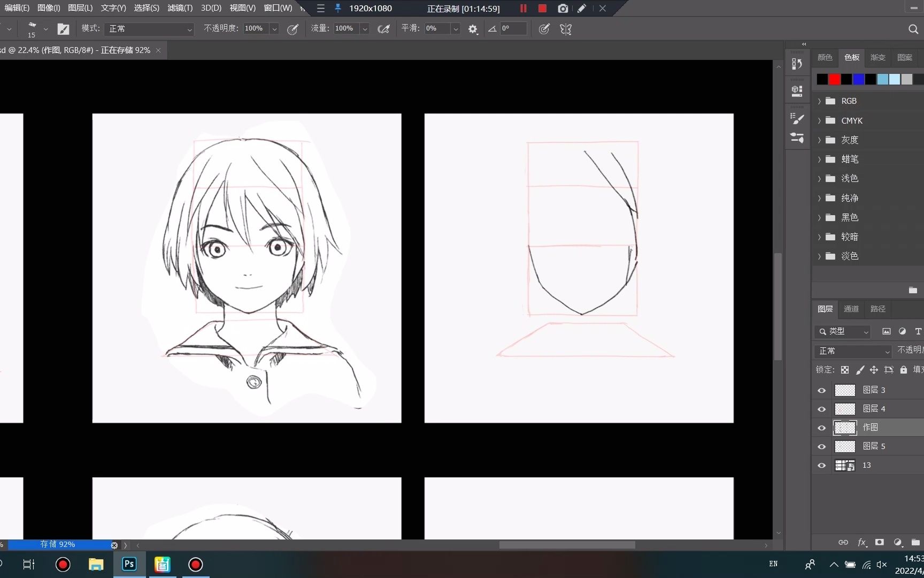Screen dimensions: 924x578
Task: Link layers chain icon at panel bottom
Action: [843, 542]
